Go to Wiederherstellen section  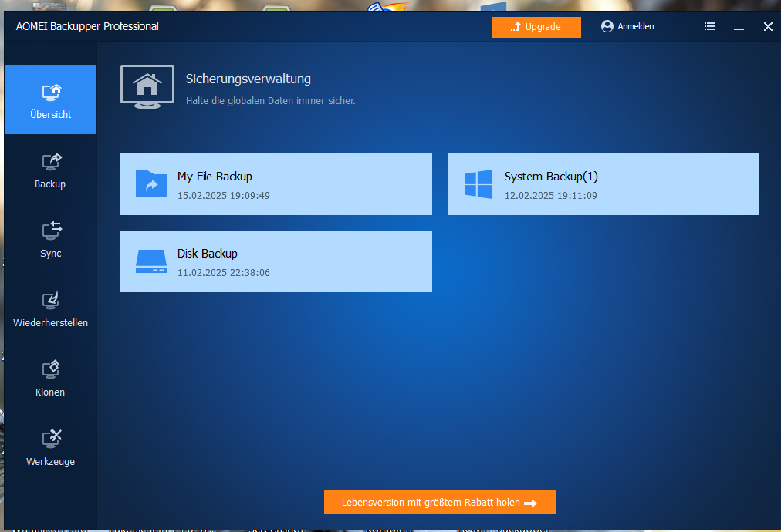pyautogui.click(x=50, y=309)
